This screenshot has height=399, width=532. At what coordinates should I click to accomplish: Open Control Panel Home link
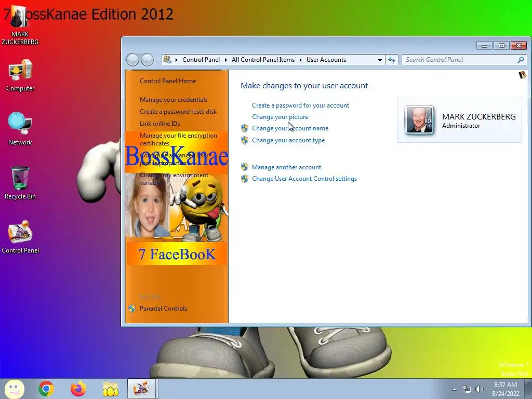(x=168, y=81)
